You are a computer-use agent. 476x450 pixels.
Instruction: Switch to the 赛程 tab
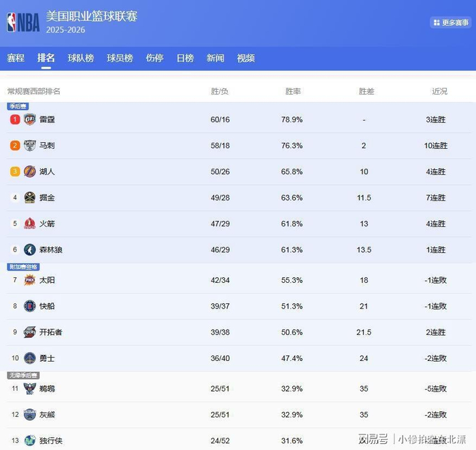[16, 58]
